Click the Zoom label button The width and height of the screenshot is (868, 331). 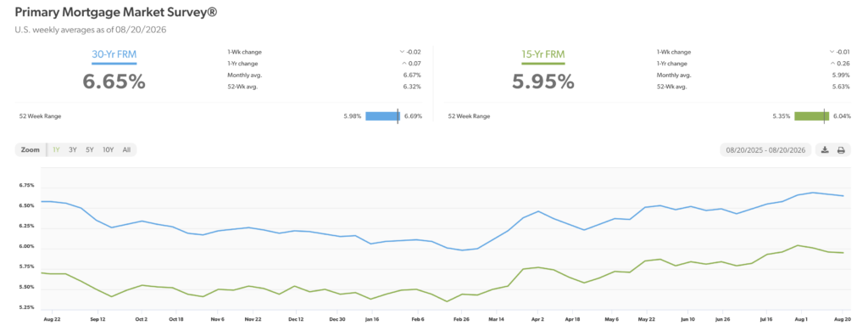coord(31,149)
